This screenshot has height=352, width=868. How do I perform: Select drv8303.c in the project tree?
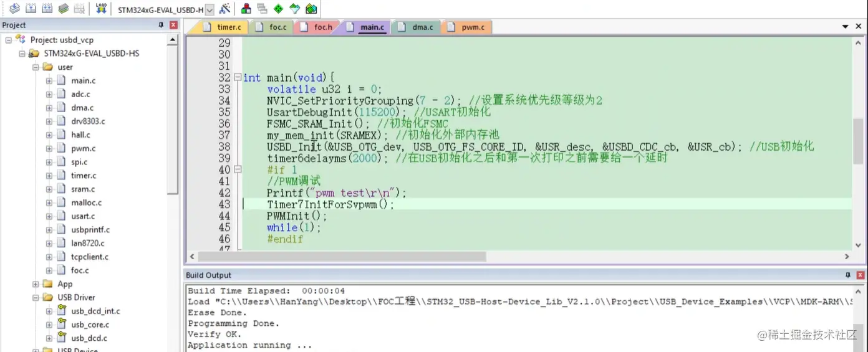pos(88,121)
